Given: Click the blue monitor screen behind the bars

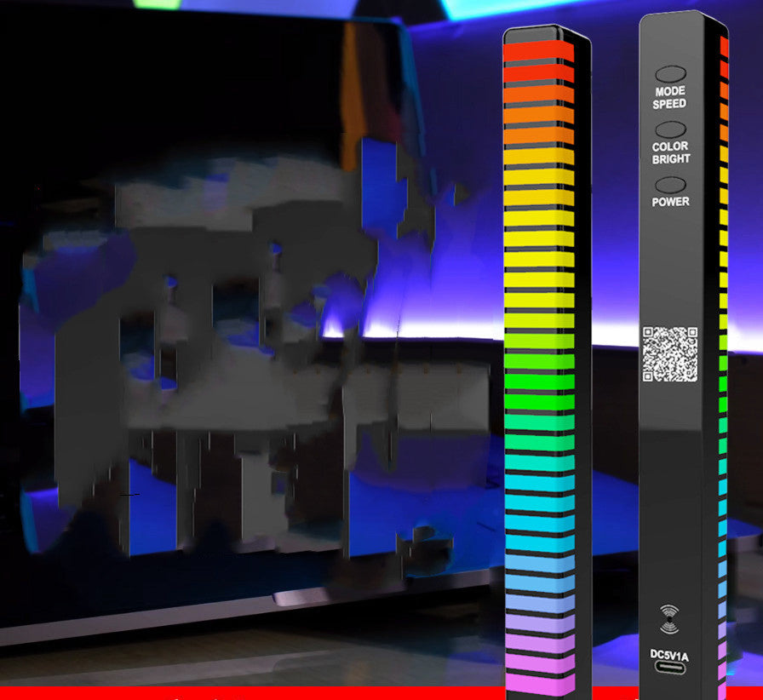Looking at the screenshot, I should coord(213,255).
